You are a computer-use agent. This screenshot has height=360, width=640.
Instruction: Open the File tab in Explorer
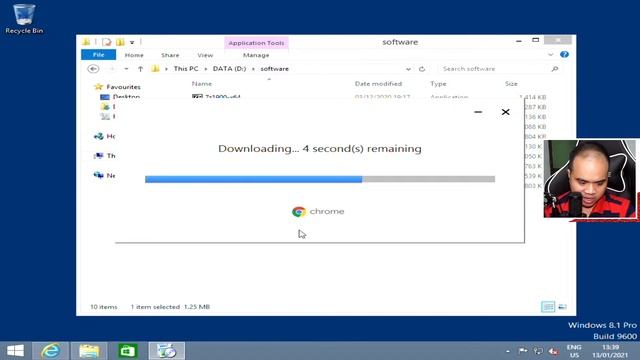point(98,55)
